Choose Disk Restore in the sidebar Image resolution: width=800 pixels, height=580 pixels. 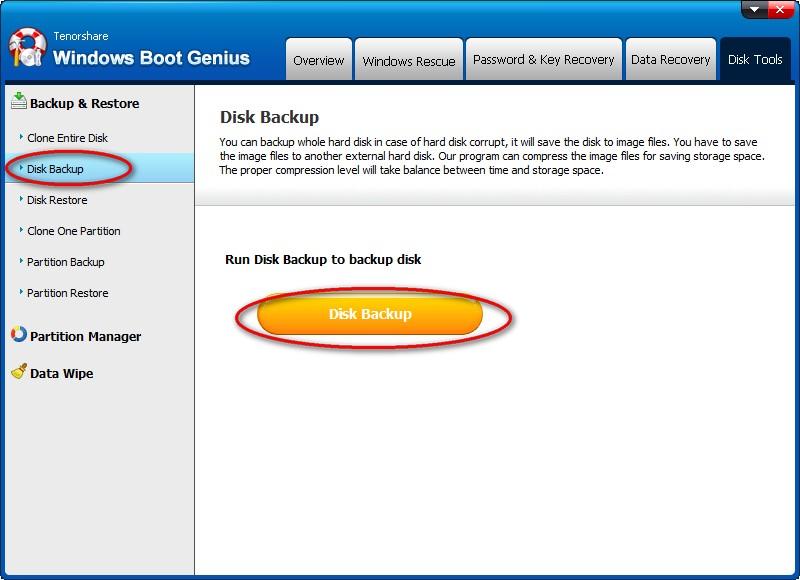(x=57, y=200)
